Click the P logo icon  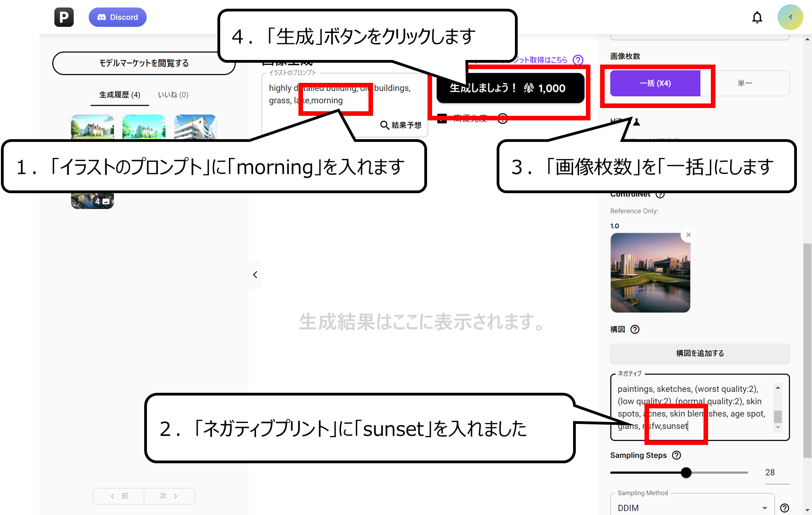tap(64, 17)
